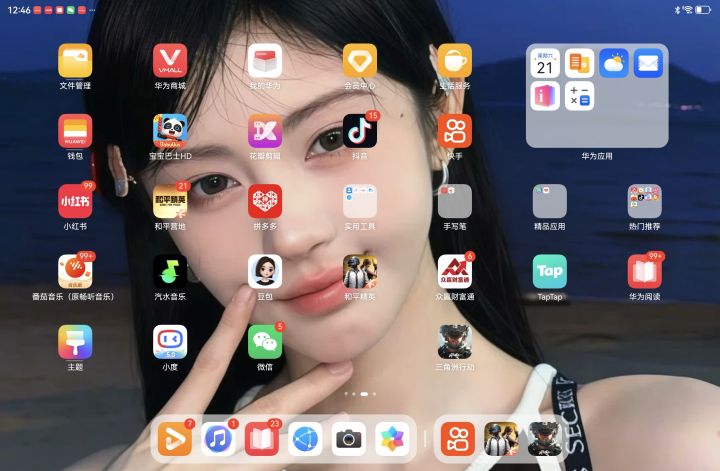Open the email app in 华为应用 folder
This screenshot has width=720, height=471.
click(648, 63)
